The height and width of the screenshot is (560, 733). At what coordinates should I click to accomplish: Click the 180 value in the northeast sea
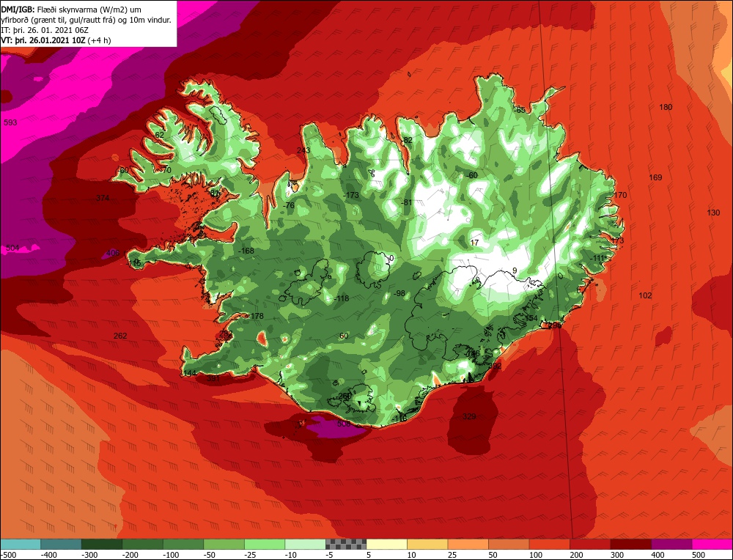pyautogui.click(x=666, y=107)
